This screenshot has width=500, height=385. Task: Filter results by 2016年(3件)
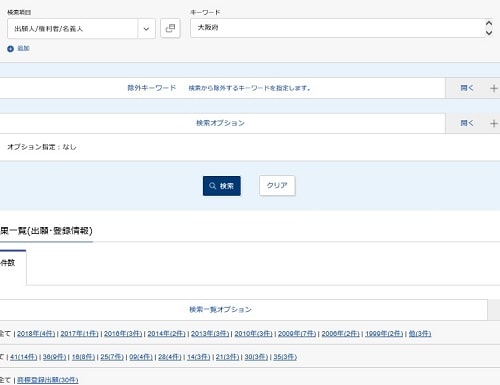point(123,334)
